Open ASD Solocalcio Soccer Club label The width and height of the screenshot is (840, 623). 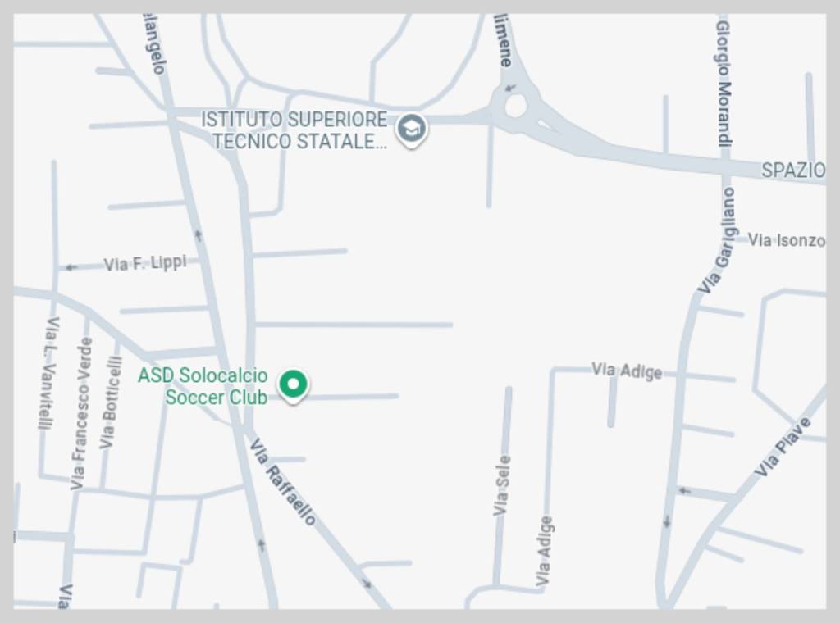pos(203,386)
